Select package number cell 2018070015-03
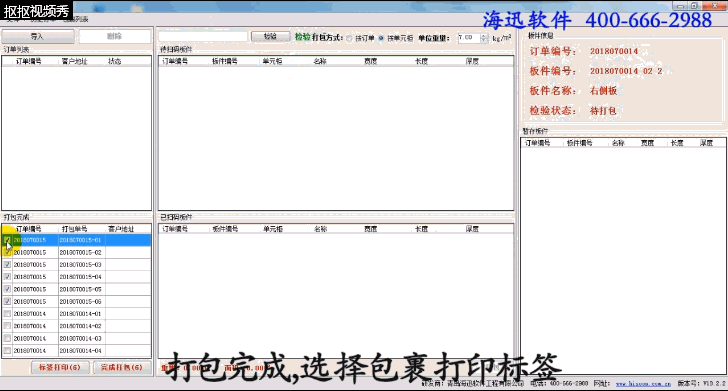728x391 pixels. click(81, 265)
